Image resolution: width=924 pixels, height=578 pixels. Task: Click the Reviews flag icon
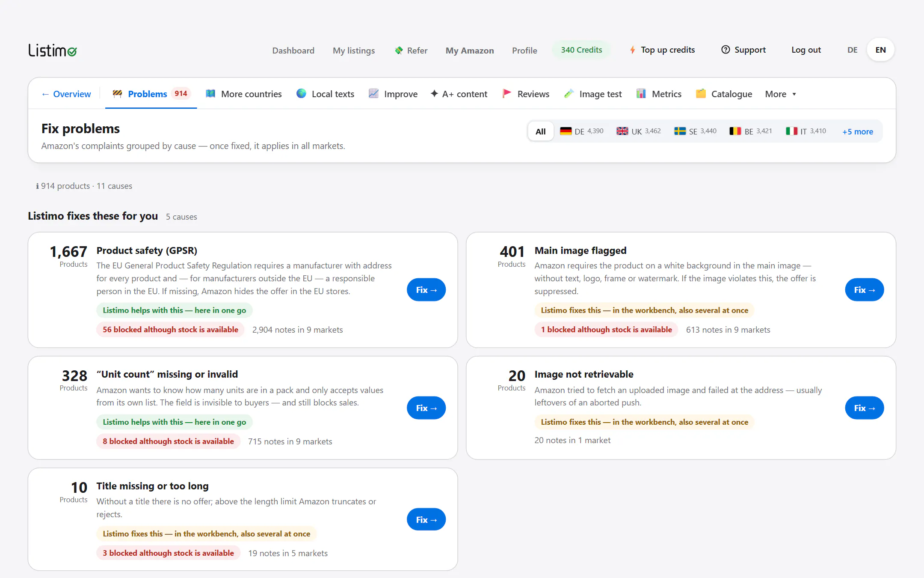pos(507,94)
